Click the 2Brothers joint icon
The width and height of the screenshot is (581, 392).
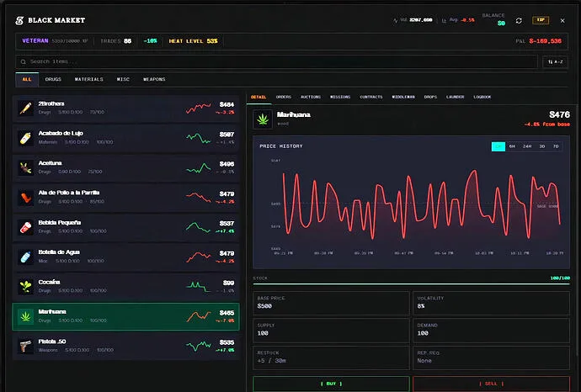pos(25,108)
